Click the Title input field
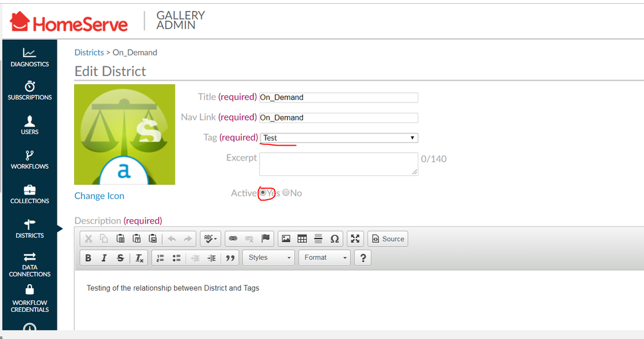 338,97
